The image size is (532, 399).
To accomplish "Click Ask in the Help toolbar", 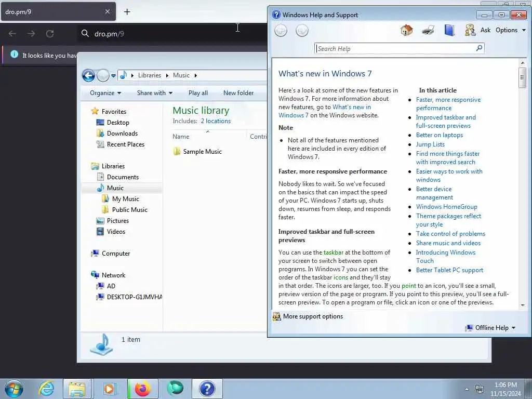I will click(485, 30).
